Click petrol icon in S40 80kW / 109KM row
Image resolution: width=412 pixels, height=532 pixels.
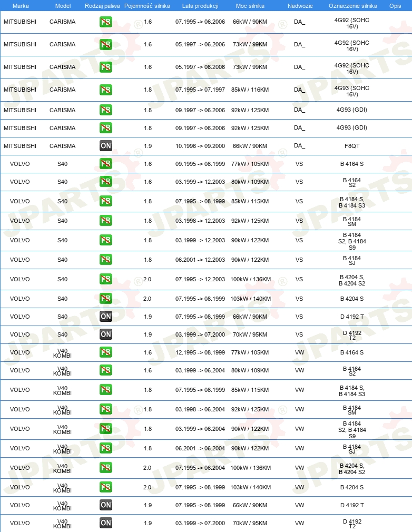[106, 182]
